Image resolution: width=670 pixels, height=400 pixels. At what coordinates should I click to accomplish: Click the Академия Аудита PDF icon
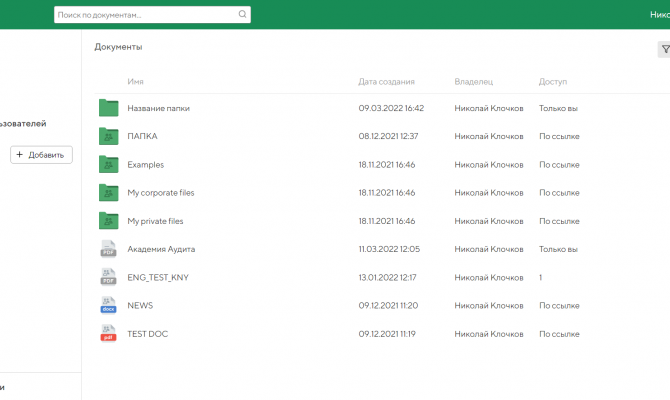[109, 249]
